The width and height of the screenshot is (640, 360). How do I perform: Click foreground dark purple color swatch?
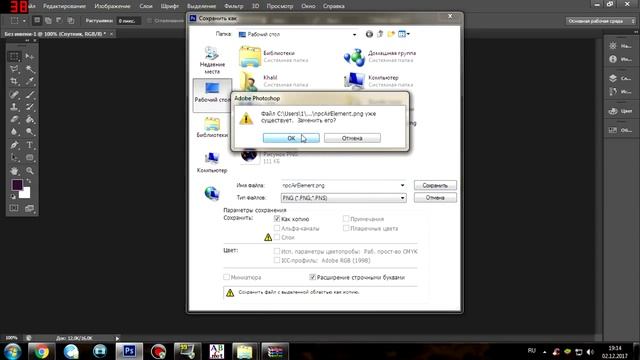pos(16,184)
